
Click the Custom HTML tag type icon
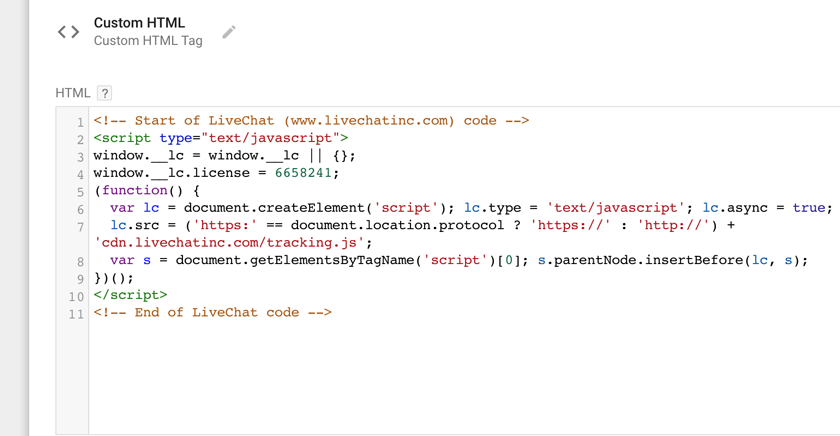coord(69,32)
